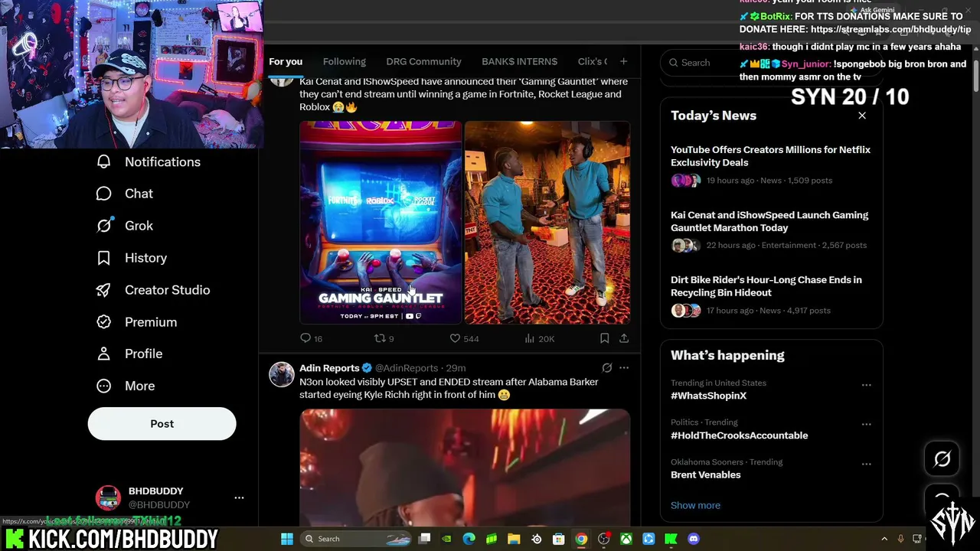Open the Brent Venables trending topic
The width and height of the screenshot is (980, 551).
coord(705,474)
